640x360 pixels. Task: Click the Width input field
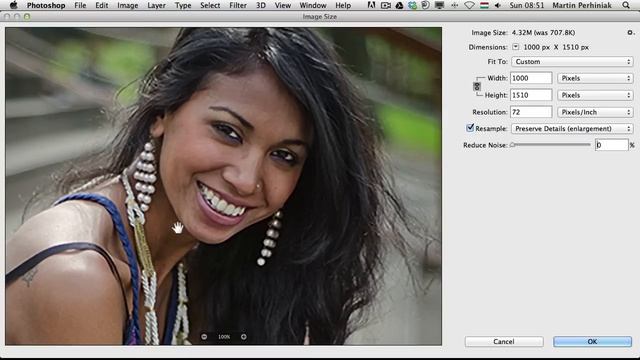(x=531, y=78)
